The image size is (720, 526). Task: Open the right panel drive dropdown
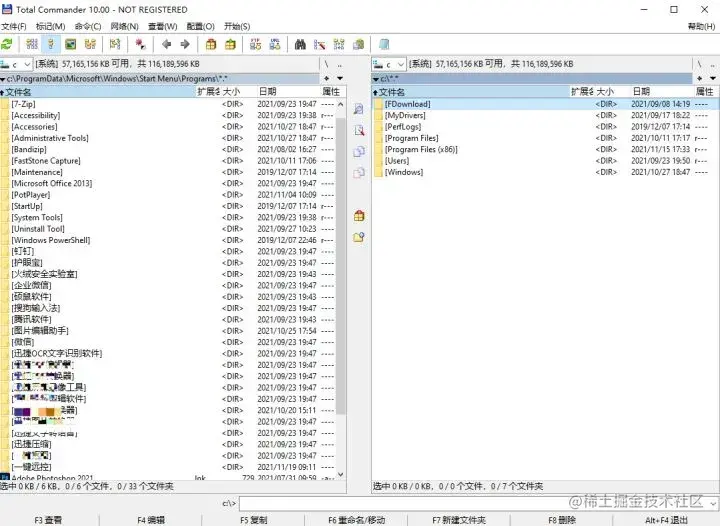pos(401,64)
